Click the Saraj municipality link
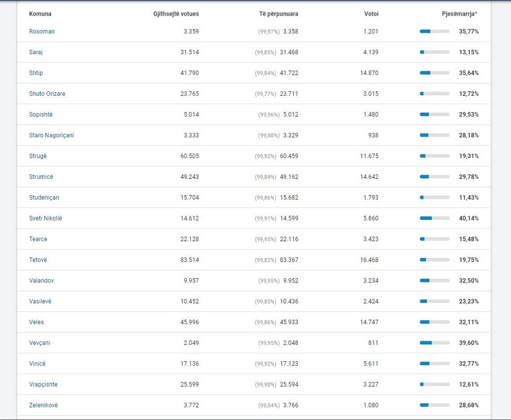511x420 pixels. (x=35, y=52)
